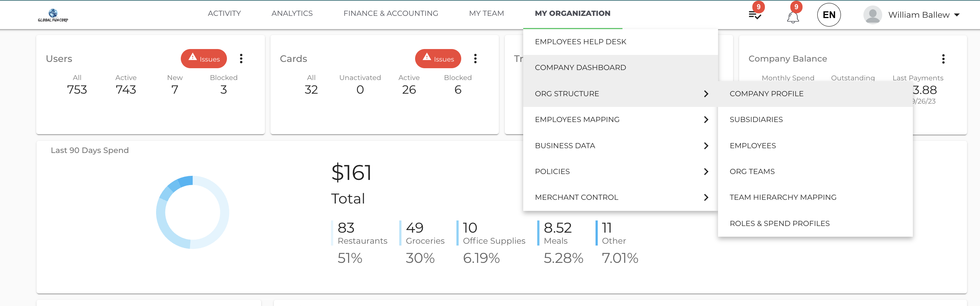This screenshot has width=980, height=306.
Task: Open the Users card three-dot menu
Action: (x=241, y=59)
